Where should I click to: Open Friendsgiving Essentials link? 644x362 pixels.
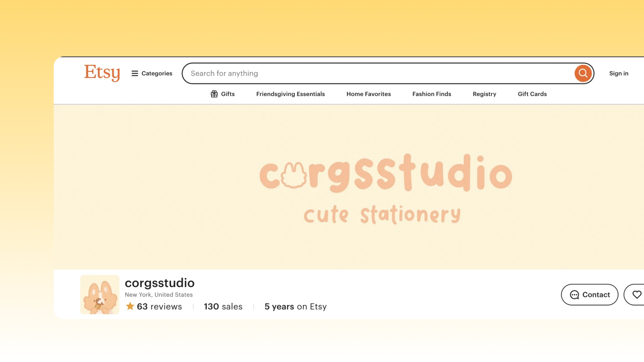290,94
